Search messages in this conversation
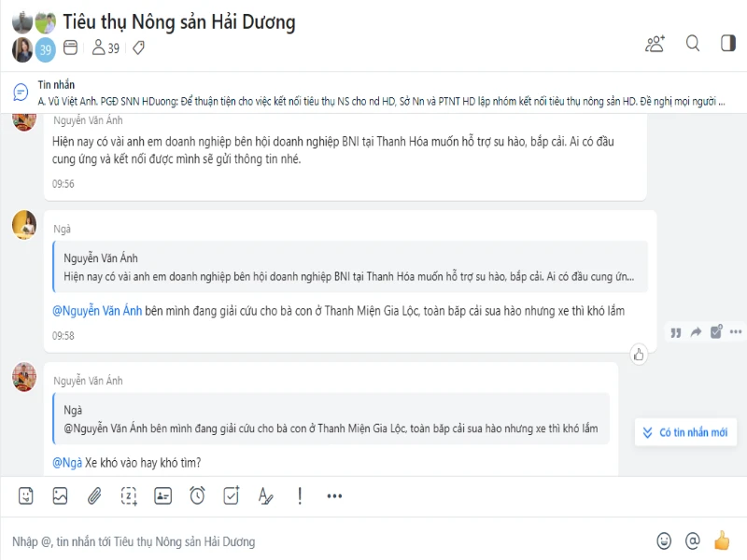The height and width of the screenshot is (560, 747). coord(693,43)
